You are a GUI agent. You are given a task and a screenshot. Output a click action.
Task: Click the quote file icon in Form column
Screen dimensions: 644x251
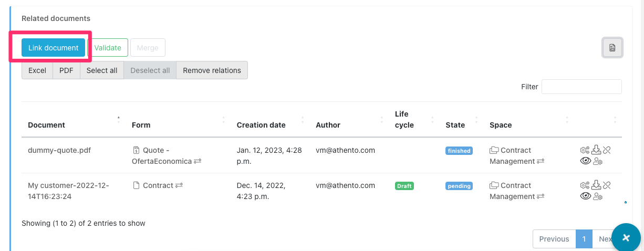[x=136, y=150]
